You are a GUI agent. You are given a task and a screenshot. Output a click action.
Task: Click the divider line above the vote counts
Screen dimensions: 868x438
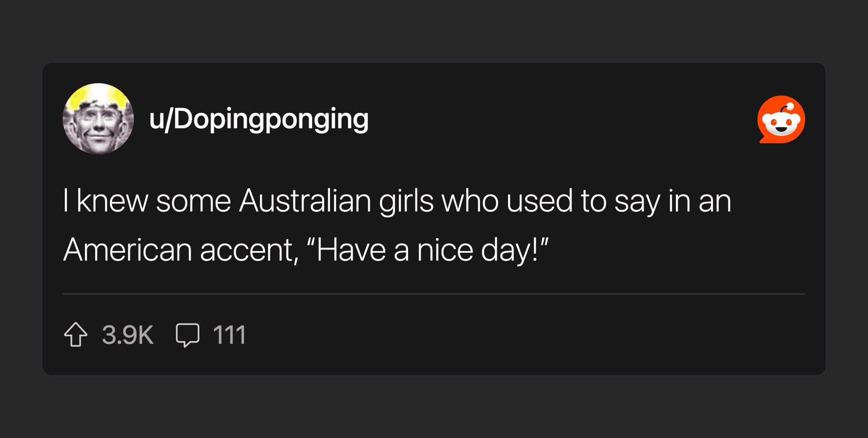pyautogui.click(x=434, y=294)
